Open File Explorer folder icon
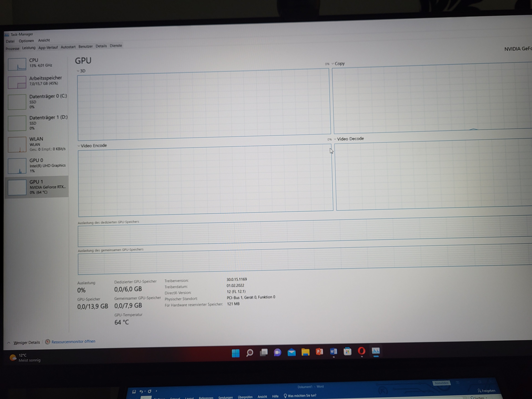532x399 pixels. click(305, 352)
